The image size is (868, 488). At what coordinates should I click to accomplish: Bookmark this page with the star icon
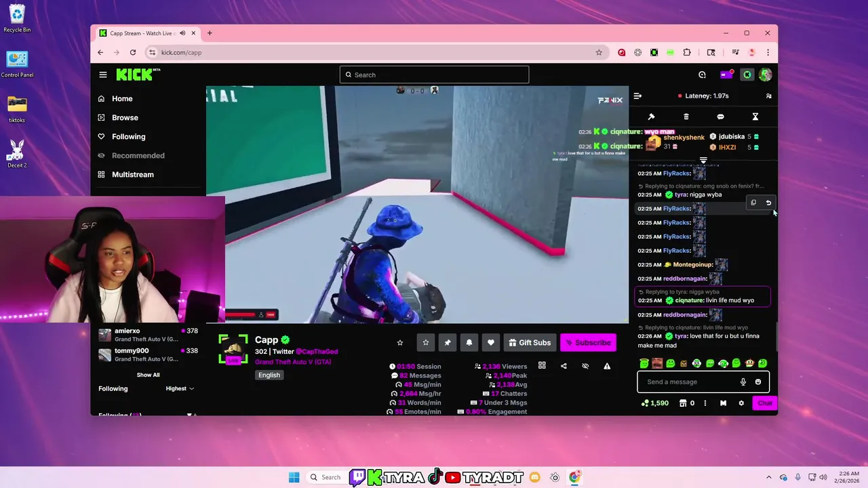pos(599,52)
